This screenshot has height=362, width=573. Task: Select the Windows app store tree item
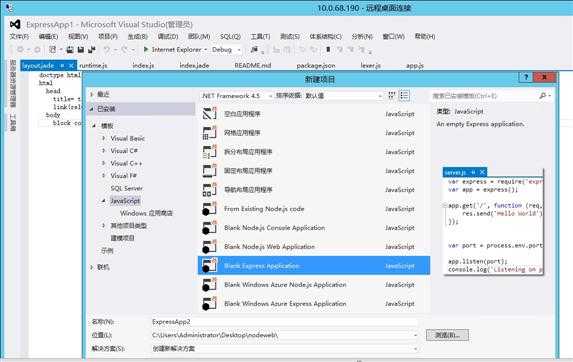146,213
